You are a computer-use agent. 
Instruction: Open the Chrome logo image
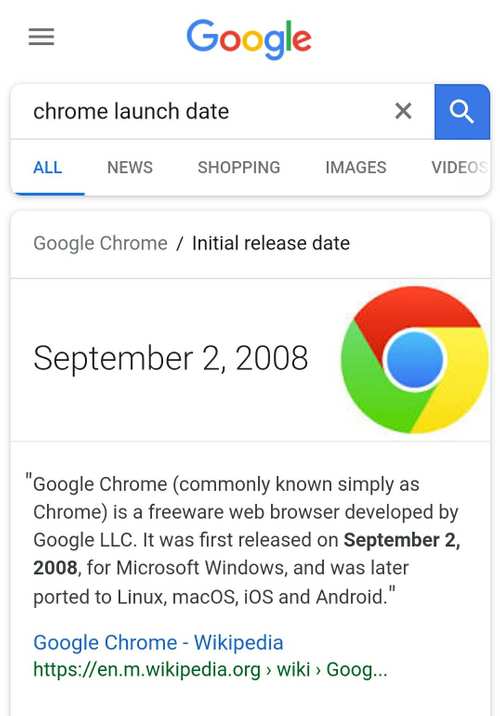pyautogui.click(x=415, y=360)
